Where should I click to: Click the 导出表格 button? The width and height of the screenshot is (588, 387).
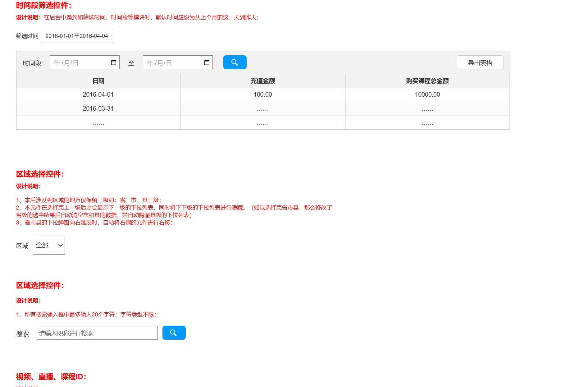tap(480, 62)
